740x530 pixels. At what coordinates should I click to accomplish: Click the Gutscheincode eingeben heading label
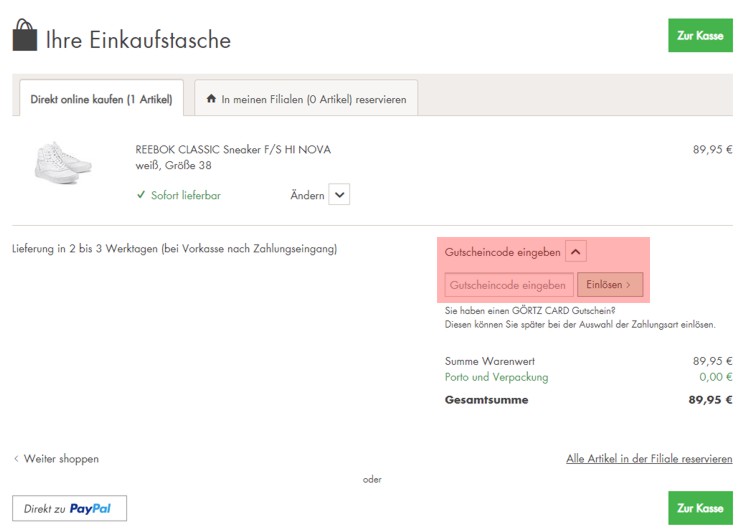tap(502, 252)
